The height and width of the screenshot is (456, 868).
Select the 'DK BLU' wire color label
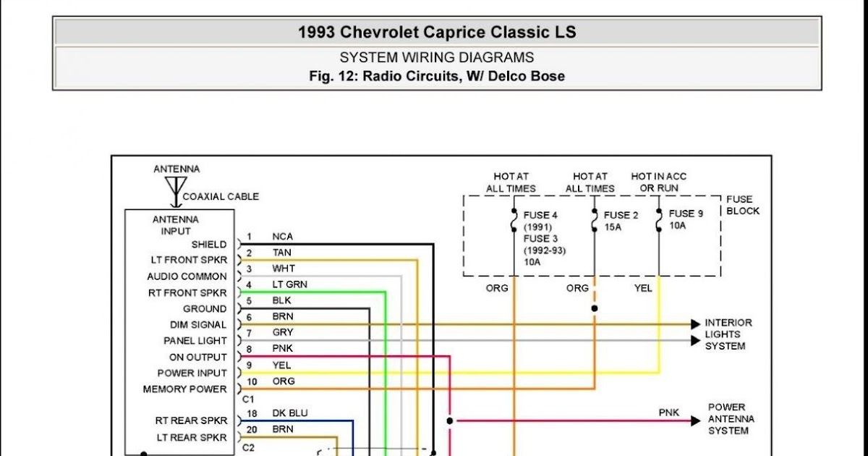coord(290,413)
